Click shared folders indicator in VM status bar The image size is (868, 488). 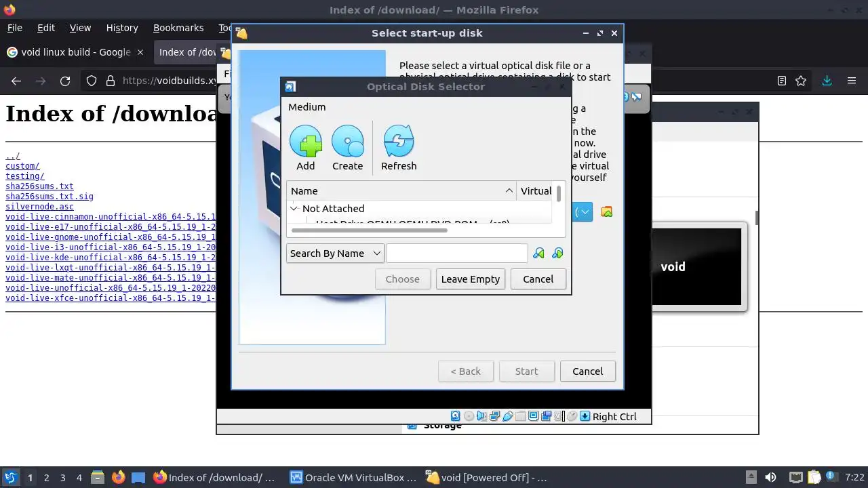520,416
